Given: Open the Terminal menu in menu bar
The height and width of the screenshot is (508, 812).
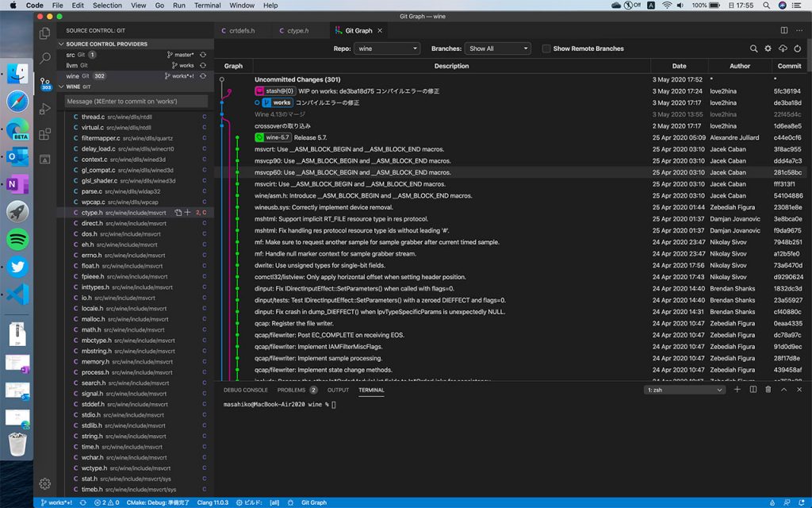Looking at the screenshot, I should pyautogui.click(x=207, y=6).
